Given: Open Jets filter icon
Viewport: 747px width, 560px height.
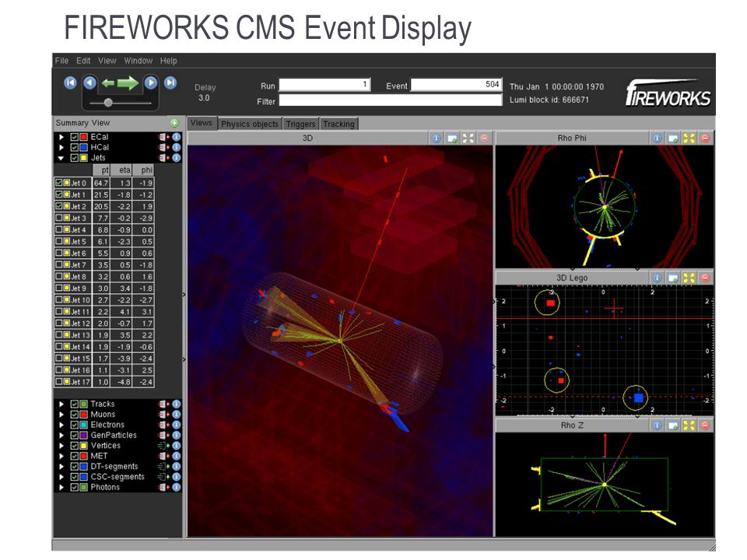Looking at the screenshot, I should tap(164, 158).
